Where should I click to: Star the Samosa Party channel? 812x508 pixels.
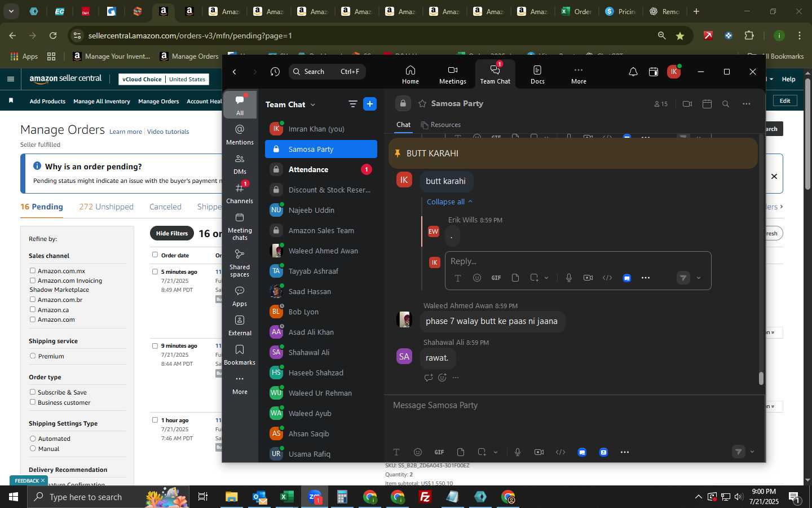tap(422, 104)
